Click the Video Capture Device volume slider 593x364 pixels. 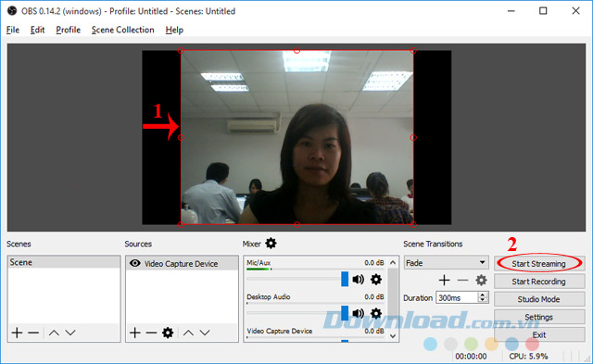[345, 341]
